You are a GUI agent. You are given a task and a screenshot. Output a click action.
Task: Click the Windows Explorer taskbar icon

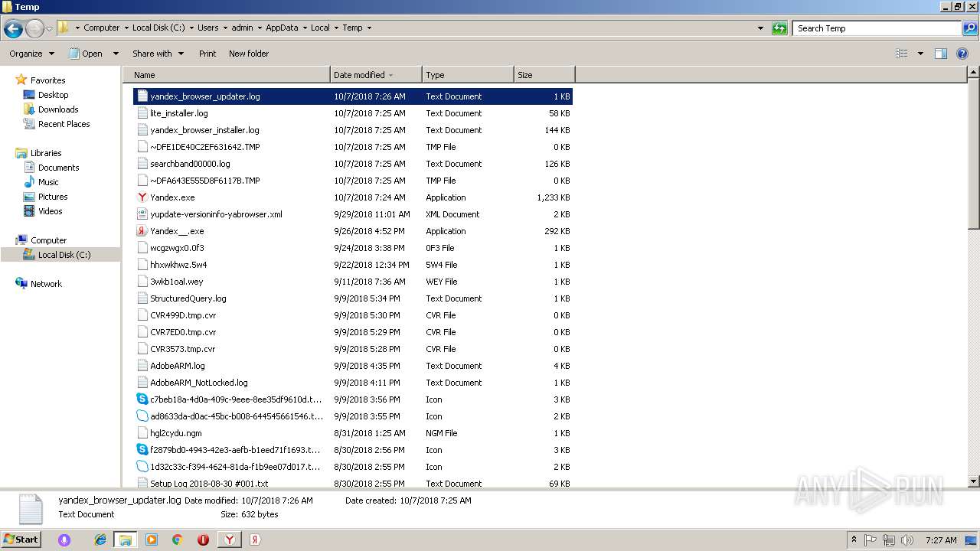pyautogui.click(x=126, y=540)
